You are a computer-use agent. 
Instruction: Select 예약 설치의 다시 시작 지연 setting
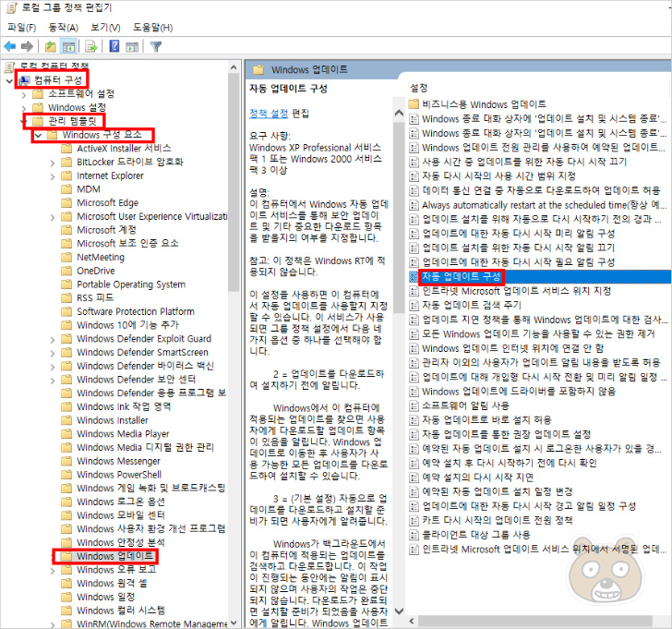coord(477,478)
